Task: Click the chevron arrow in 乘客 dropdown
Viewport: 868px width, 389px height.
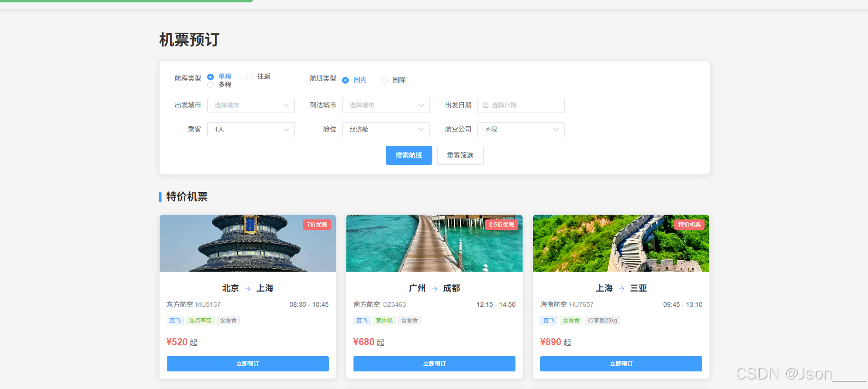Action: (x=286, y=130)
